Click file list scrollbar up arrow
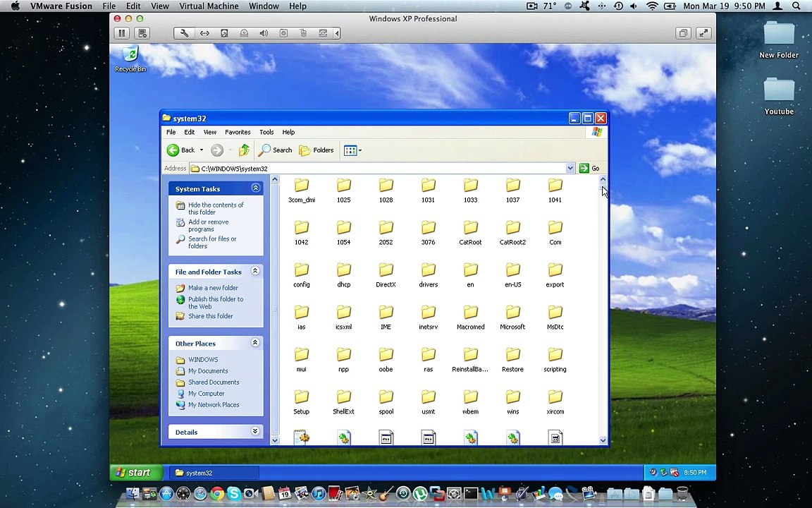Viewport: 812px width, 508px height. click(603, 179)
